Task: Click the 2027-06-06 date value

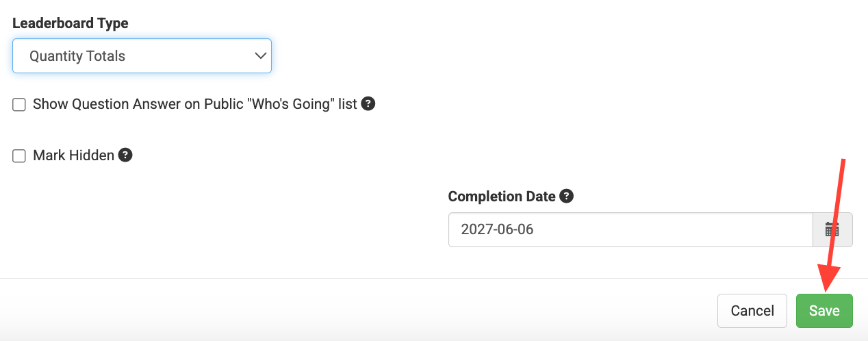Action: pyautogui.click(x=497, y=229)
